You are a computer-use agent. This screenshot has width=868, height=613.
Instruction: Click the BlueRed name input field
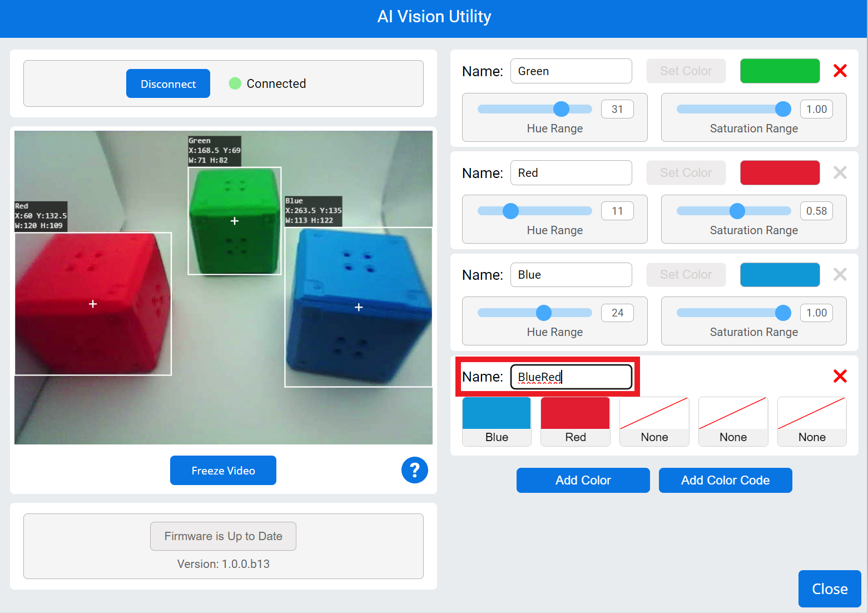[x=571, y=377]
